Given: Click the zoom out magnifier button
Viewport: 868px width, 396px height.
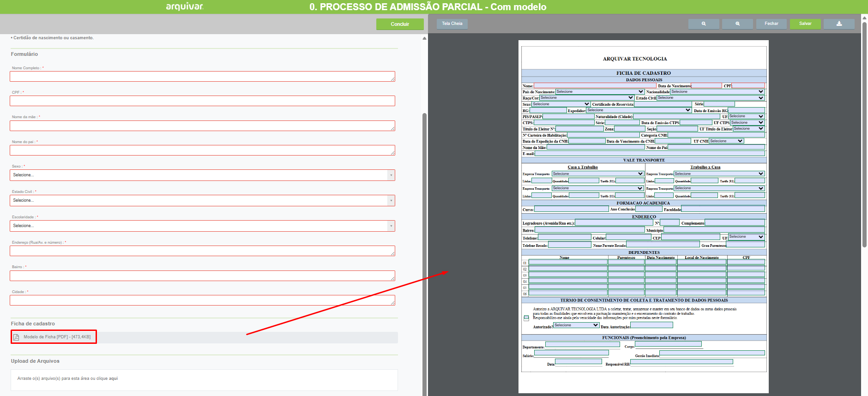Looking at the screenshot, I should (x=704, y=24).
